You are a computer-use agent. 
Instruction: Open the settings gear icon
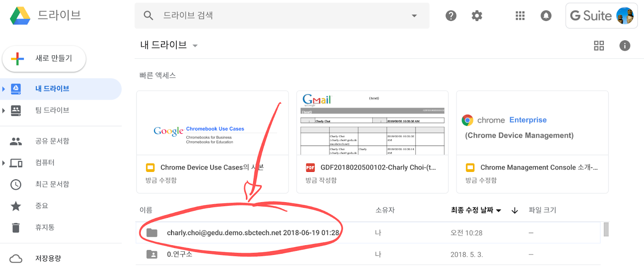[x=477, y=16]
